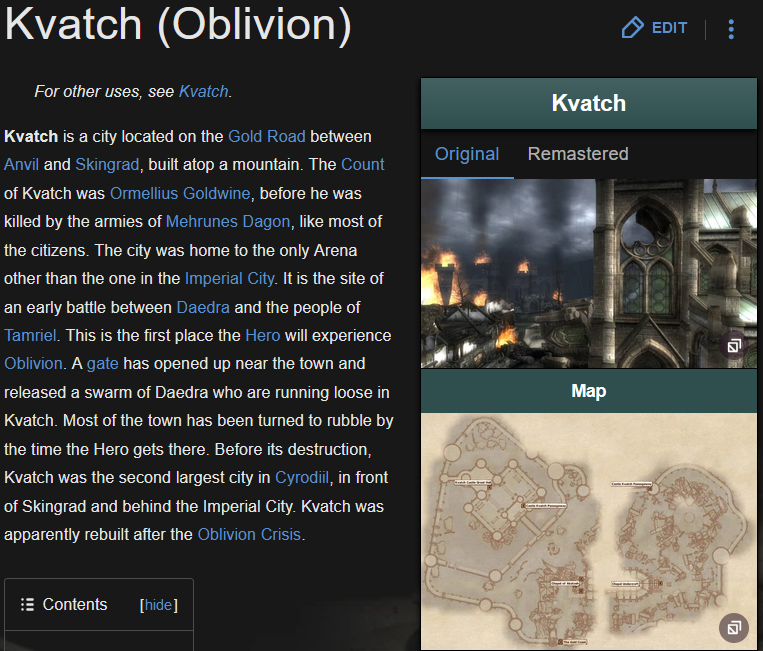Click the EDIT button label
The image size is (763, 651).
(669, 28)
